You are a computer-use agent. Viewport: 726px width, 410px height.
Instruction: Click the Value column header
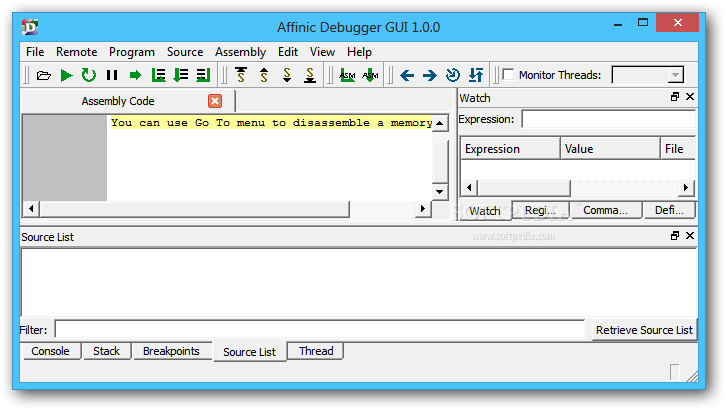(x=610, y=149)
